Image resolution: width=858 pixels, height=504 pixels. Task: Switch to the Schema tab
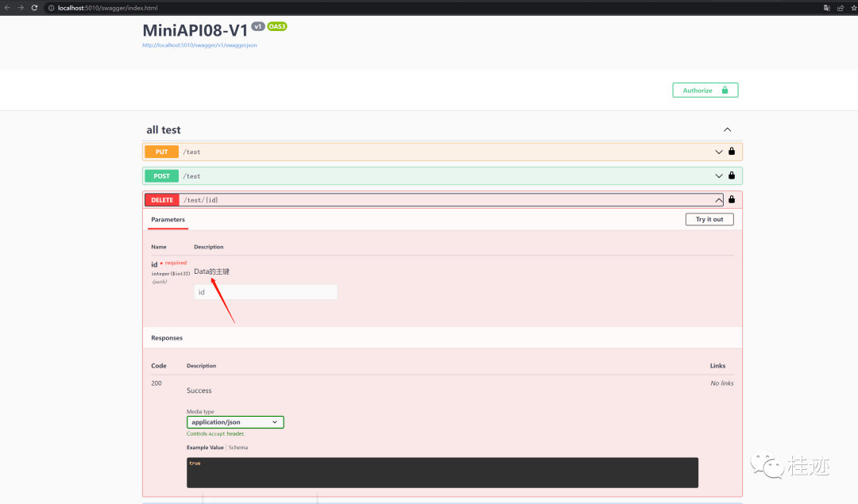(238, 448)
